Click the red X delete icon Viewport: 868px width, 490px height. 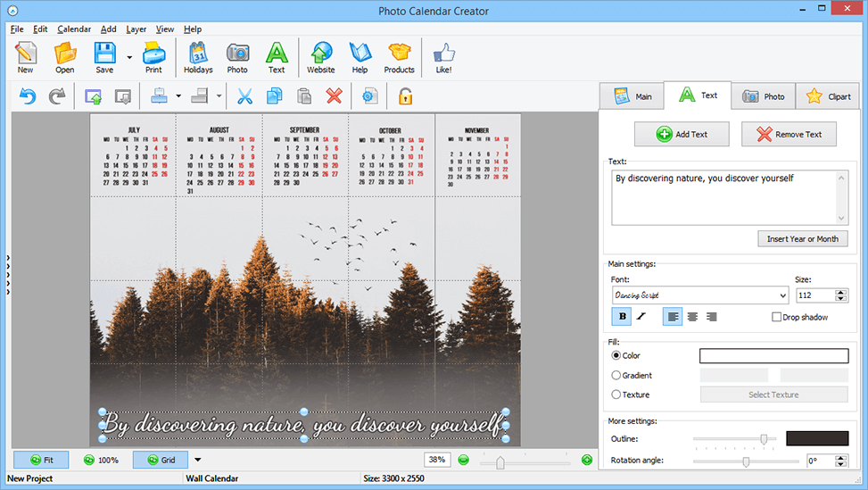(335, 96)
